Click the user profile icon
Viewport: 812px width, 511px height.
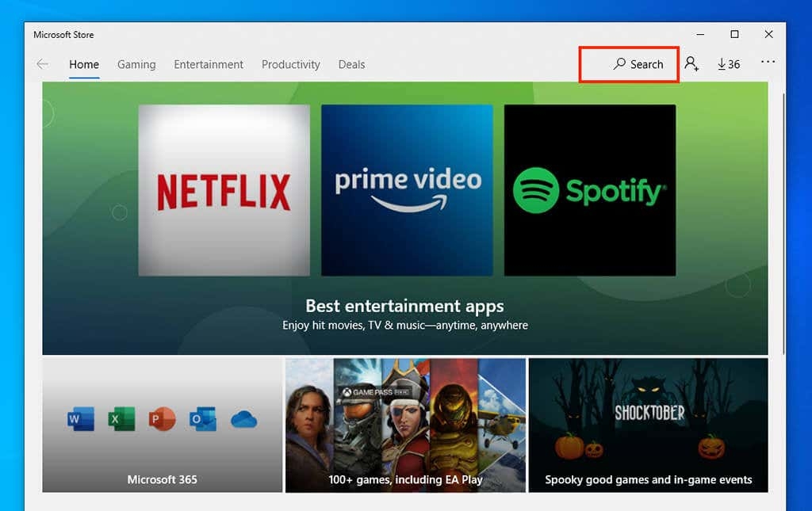tap(692, 64)
